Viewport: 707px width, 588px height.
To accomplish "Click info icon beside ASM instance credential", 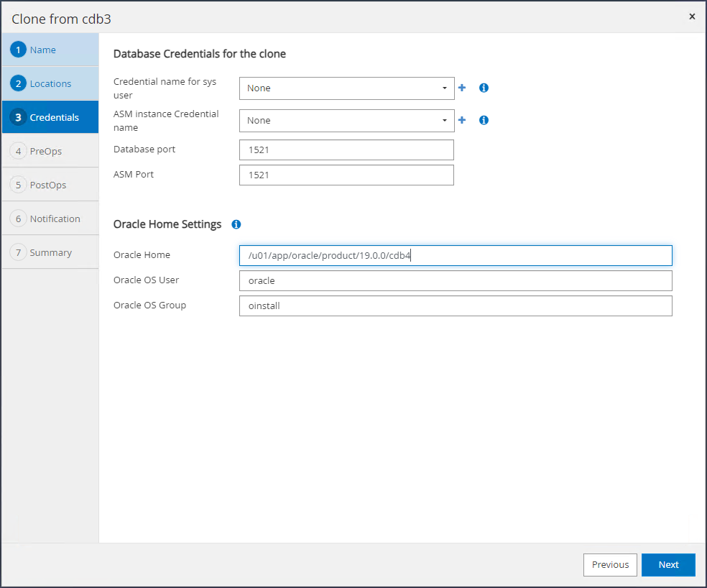I will pyautogui.click(x=484, y=120).
